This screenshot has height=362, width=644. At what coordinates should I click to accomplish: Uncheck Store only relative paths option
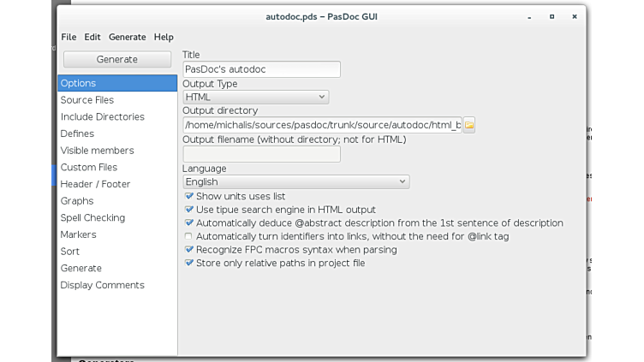[189, 263]
